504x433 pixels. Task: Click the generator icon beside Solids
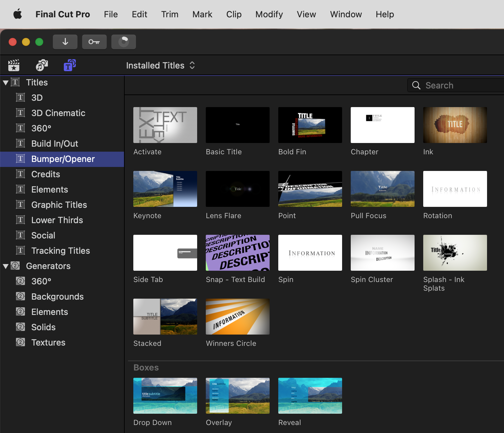pos(21,327)
